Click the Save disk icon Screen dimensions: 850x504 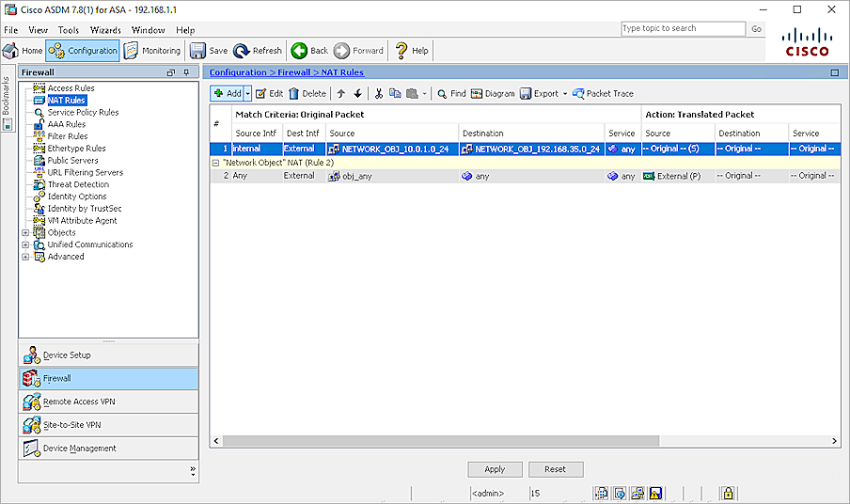(198, 51)
